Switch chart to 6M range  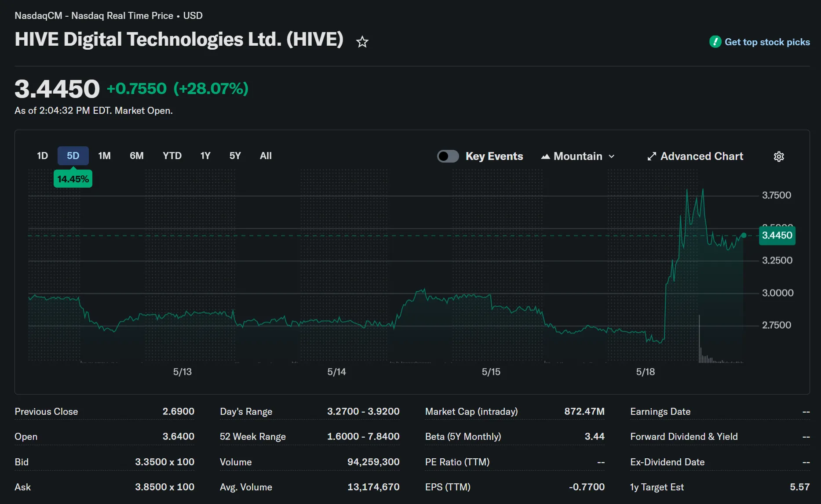coord(137,156)
